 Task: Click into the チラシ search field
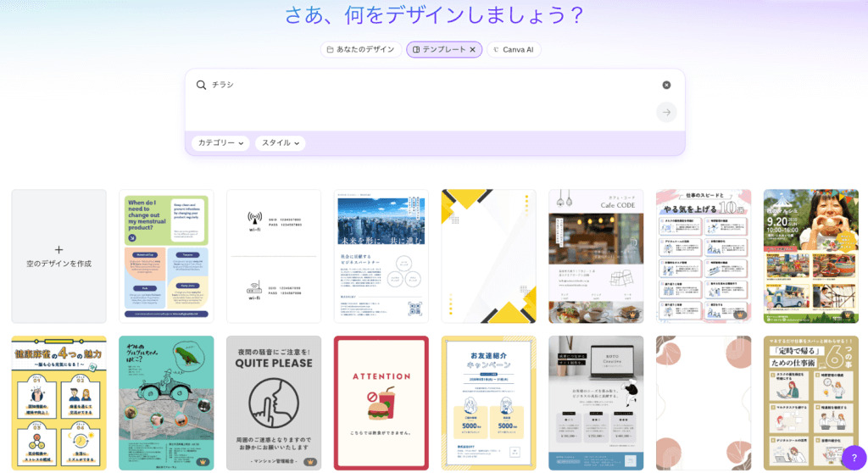pyautogui.click(x=424, y=85)
